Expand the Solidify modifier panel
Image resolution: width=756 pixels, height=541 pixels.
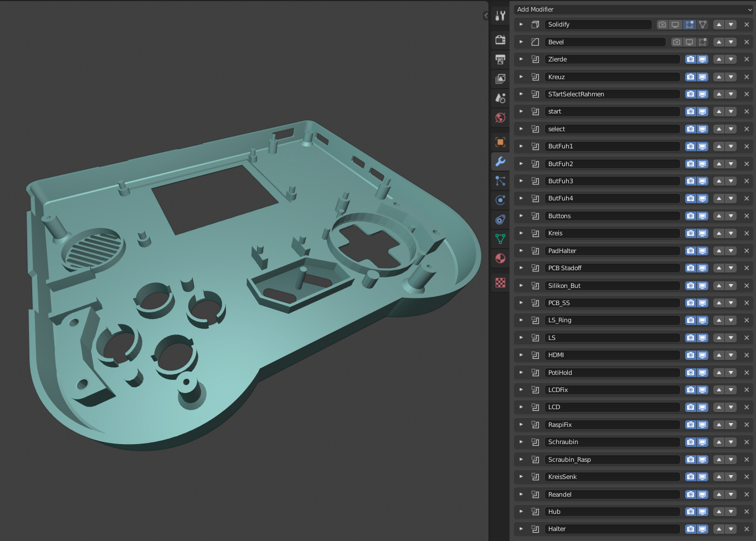coord(521,24)
